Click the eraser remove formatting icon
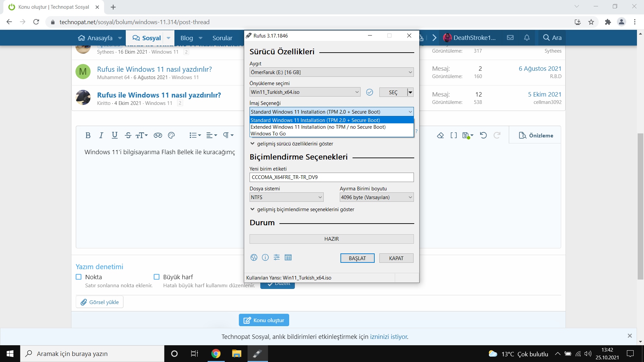The image size is (644, 362). (x=440, y=135)
